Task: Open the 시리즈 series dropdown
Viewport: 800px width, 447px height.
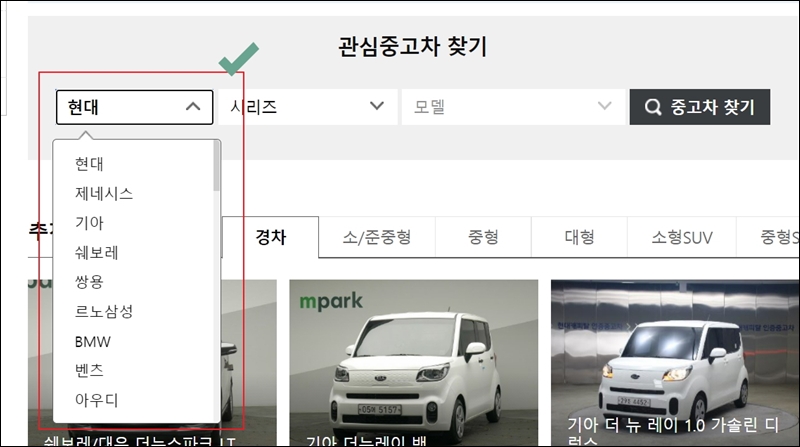Action: point(308,107)
